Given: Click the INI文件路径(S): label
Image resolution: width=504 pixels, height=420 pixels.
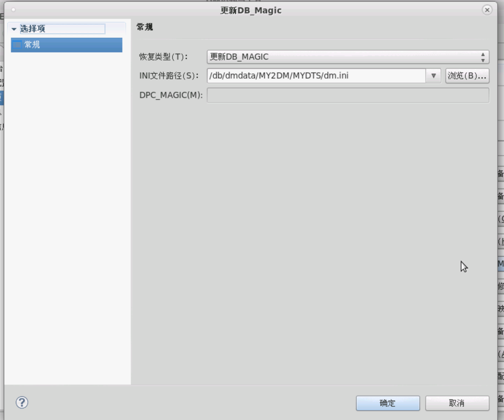Looking at the screenshot, I should click(x=169, y=75).
